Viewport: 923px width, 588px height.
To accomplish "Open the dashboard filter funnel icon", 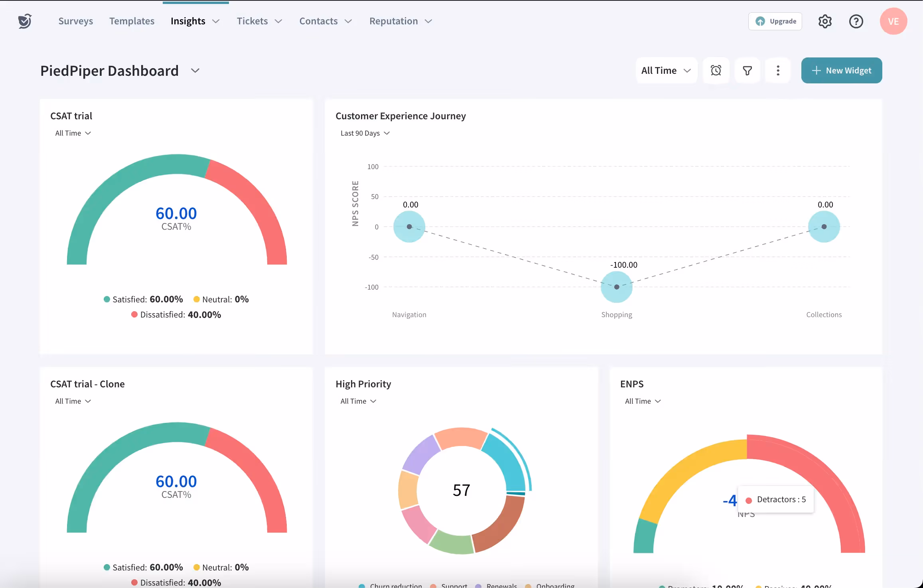I will pos(747,71).
